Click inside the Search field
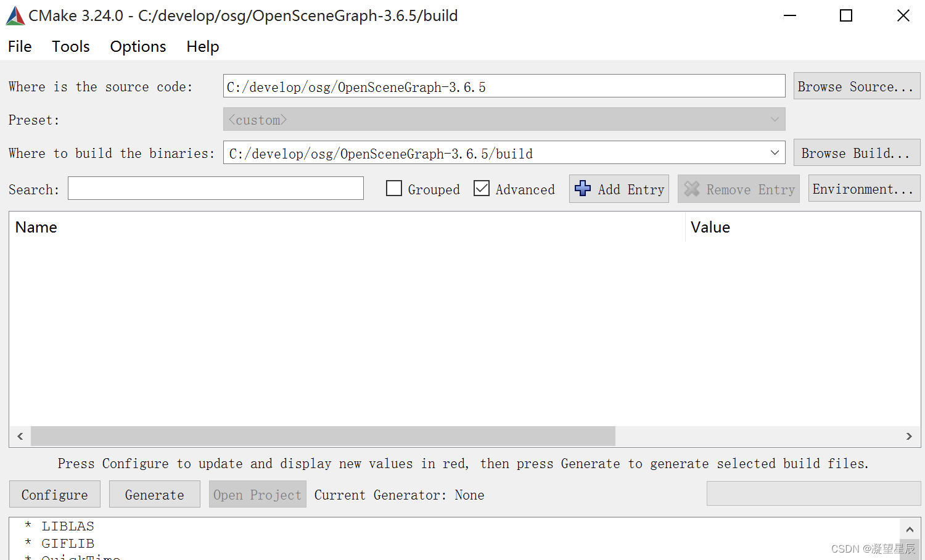This screenshot has width=925, height=560. [x=215, y=188]
